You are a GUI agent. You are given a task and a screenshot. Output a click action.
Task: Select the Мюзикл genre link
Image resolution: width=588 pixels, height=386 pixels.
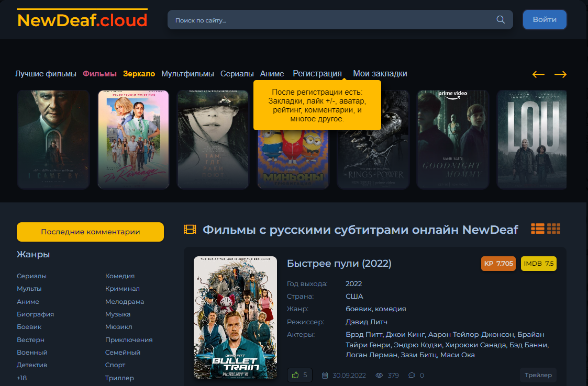click(118, 327)
